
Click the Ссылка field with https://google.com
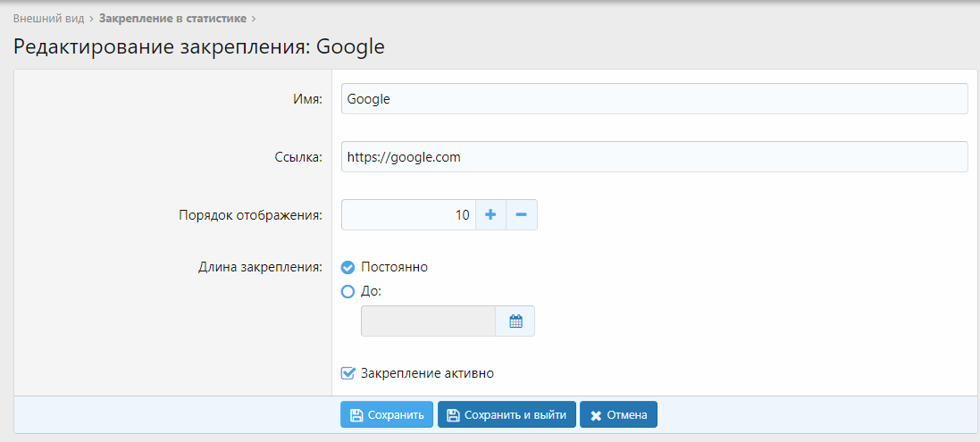coord(654,157)
